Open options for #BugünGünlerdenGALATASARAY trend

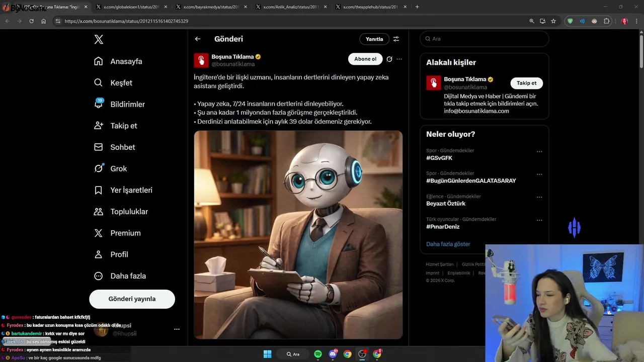coord(539,174)
